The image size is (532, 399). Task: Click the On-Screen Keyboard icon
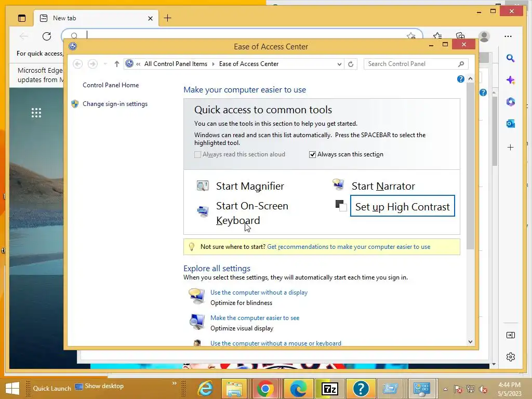click(203, 211)
